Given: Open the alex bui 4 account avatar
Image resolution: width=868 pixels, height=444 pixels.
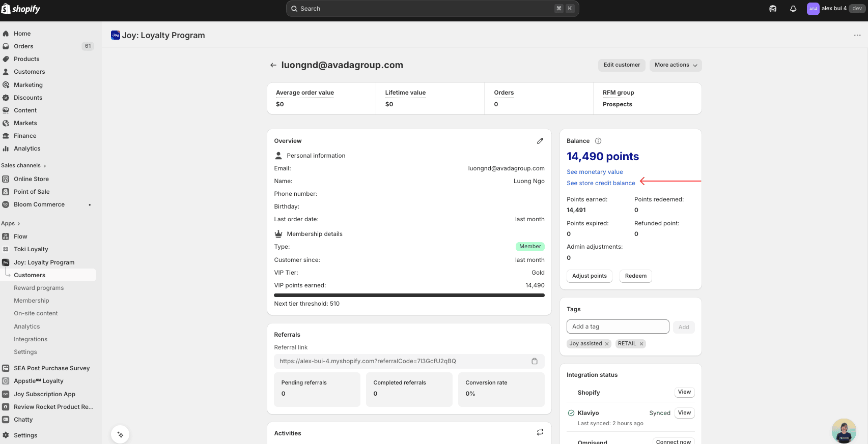Looking at the screenshot, I should 813,9.
